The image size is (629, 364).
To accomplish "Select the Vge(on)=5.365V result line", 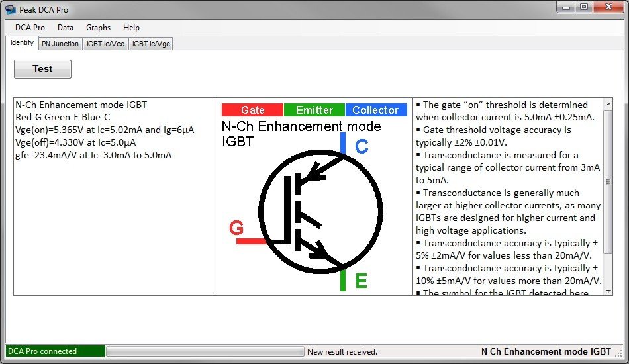I will 105,130.
